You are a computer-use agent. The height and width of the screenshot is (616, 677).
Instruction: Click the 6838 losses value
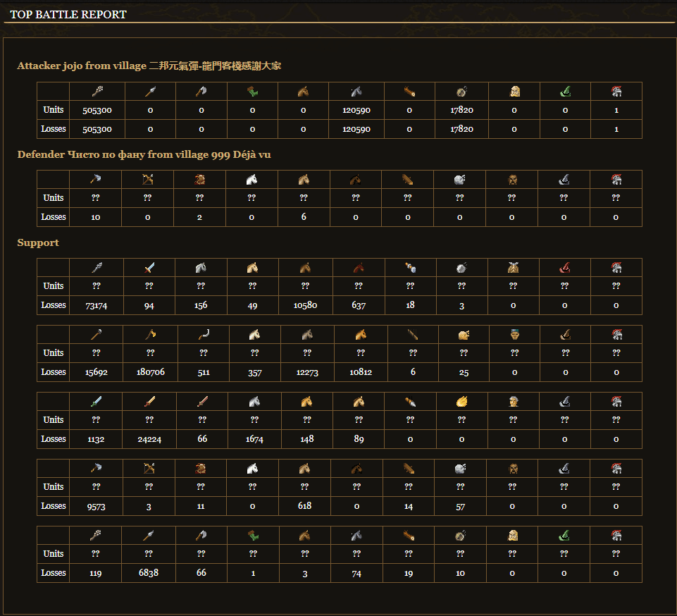(149, 573)
